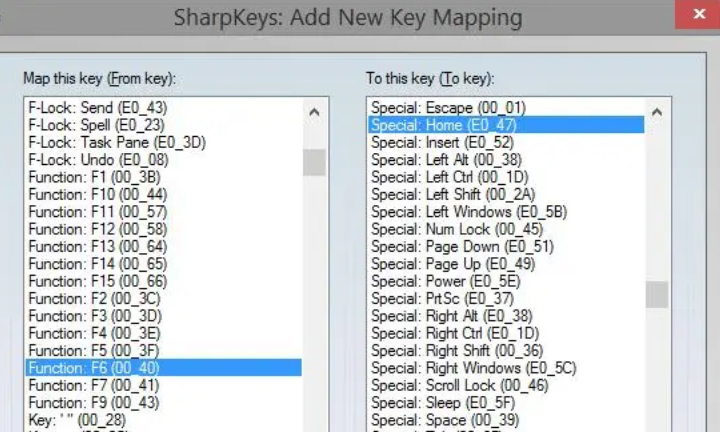Select 'Special: Space (00_39)' row
The image size is (720, 432).
pos(506,420)
